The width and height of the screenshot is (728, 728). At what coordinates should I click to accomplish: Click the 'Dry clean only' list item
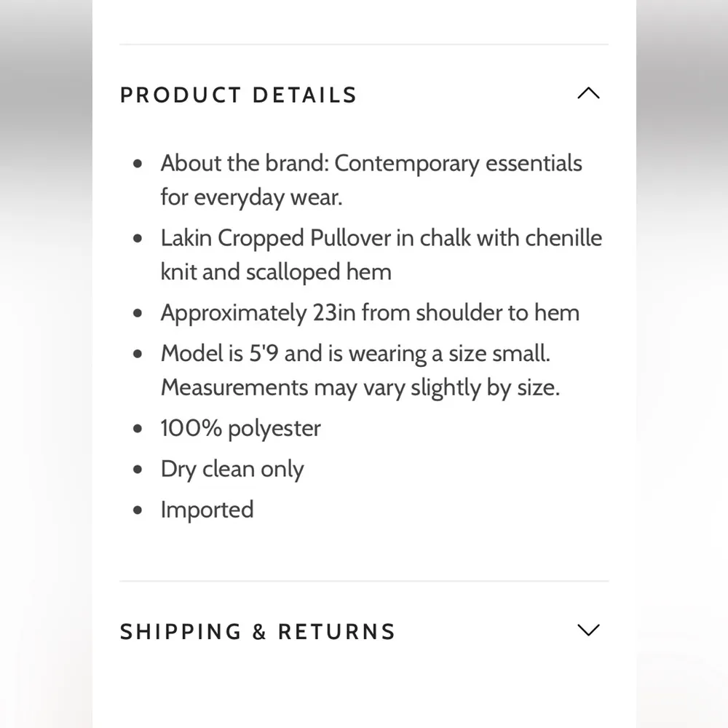[x=232, y=470]
